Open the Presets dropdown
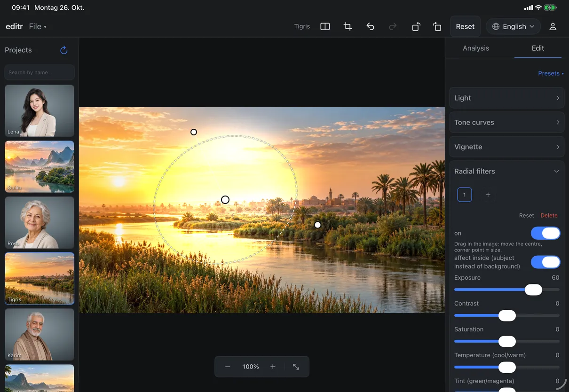 coord(551,73)
